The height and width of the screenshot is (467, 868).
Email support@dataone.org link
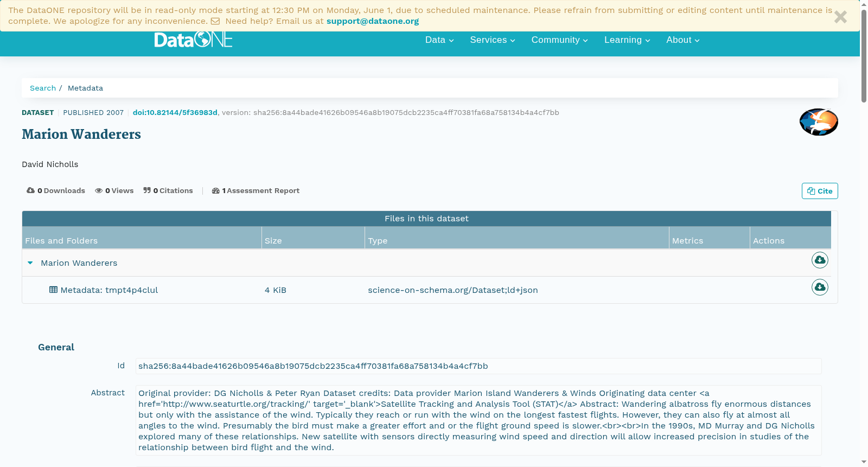[373, 21]
